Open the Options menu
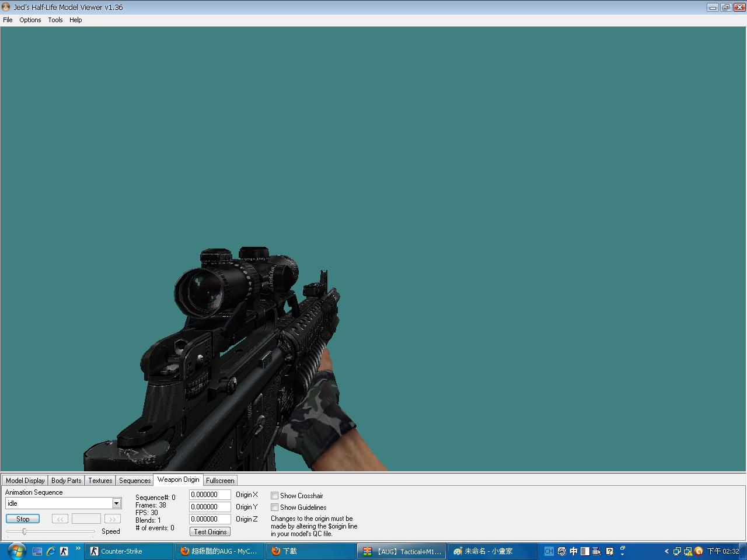The height and width of the screenshot is (560, 747). pyautogui.click(x=30, y=20)
